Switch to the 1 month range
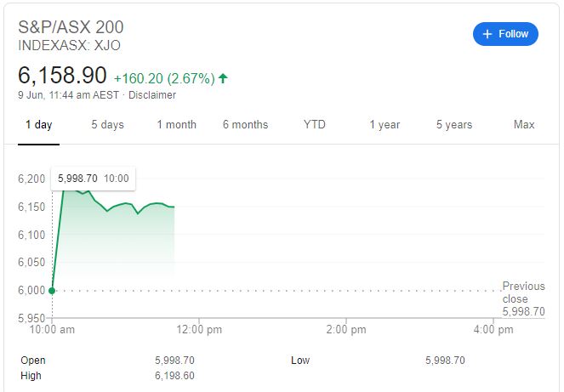The width and height of the screenshot is (564, 392). (x=177, y=125)
